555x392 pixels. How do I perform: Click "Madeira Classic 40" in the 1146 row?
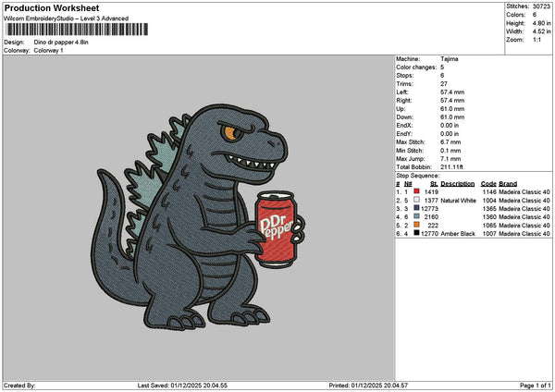[x=524, y=192]
